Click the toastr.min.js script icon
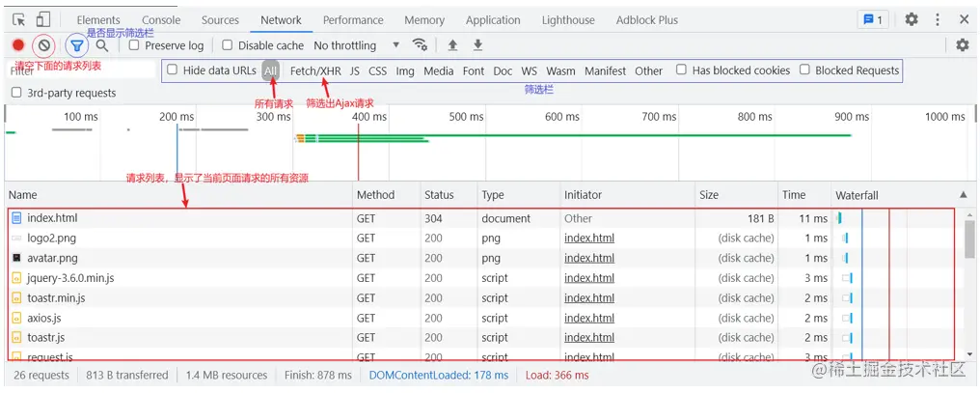The image size is (980, 393). coord(16,297)
